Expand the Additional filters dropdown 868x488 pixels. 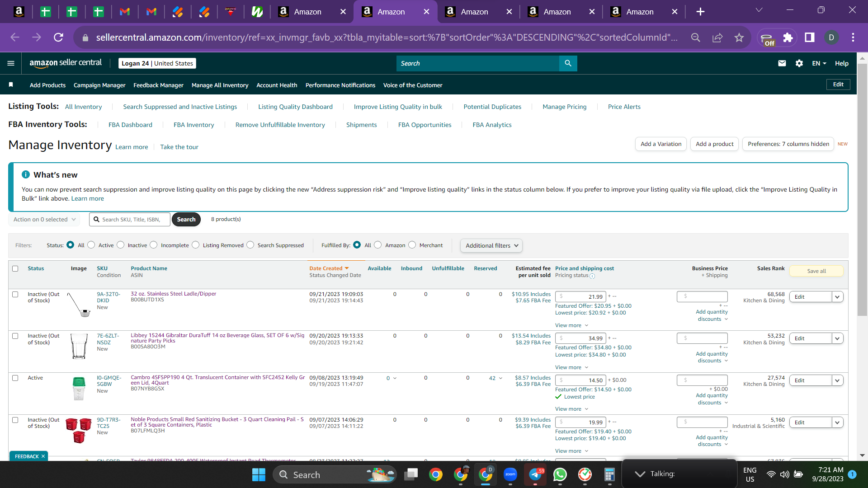(491, 245)
